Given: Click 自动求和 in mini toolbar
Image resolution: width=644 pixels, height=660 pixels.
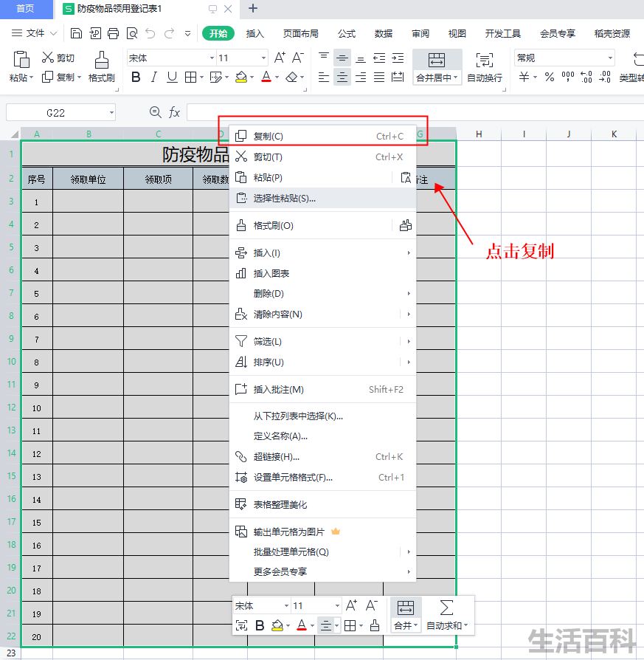Looking at the screenshot, I should pyautogui.click(x=447, y=615).
